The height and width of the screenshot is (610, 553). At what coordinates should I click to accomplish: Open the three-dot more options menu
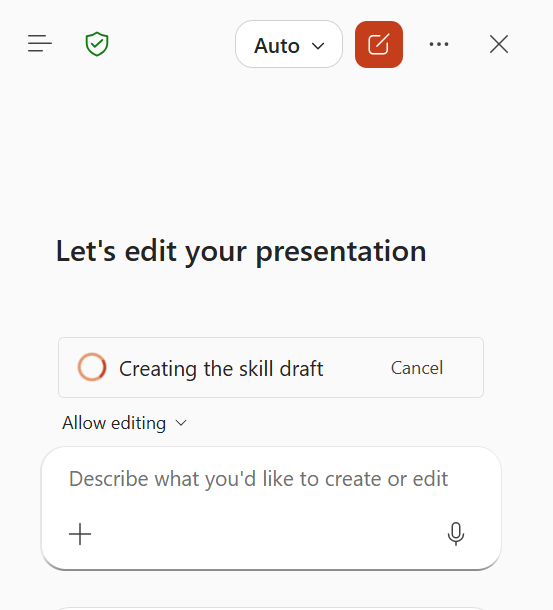click(439, 44)
